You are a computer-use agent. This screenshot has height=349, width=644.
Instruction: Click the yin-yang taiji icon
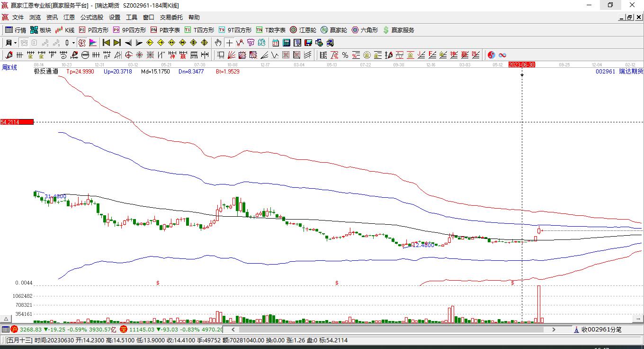coord(492,55)
